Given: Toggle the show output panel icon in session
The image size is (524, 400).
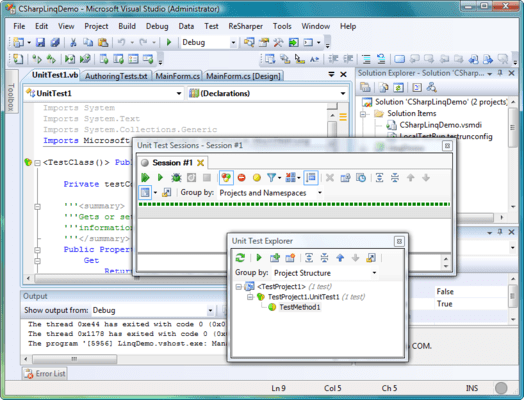Looking at the screenshot, I should 145,192.
